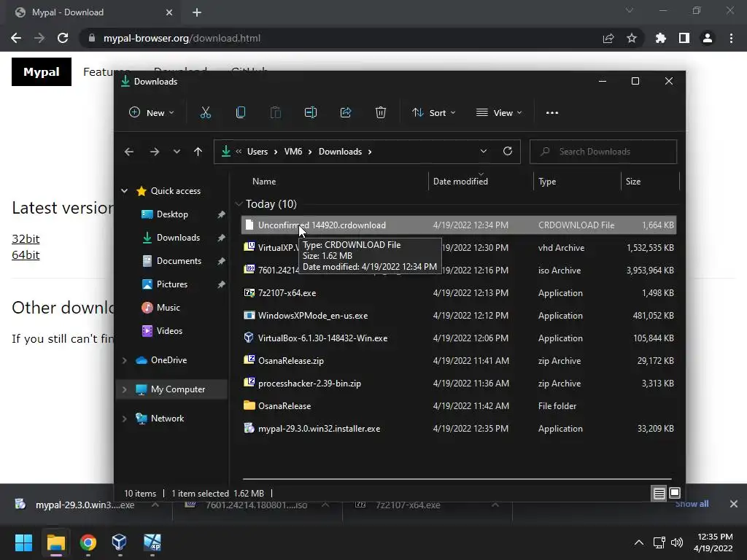Screen dimensions: 747x560
Task: Click the Copy icon in Explorer toolbar
Action: 241,113
